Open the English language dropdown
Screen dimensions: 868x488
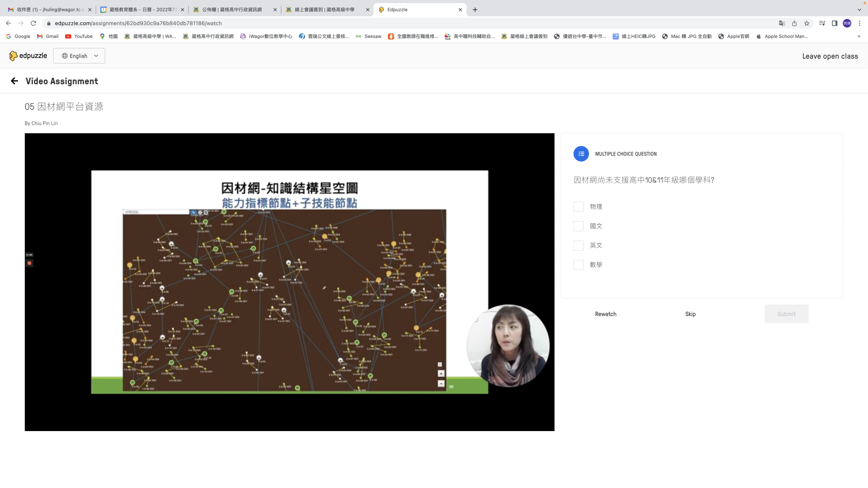pyautogui.click(x=79, y=56)
